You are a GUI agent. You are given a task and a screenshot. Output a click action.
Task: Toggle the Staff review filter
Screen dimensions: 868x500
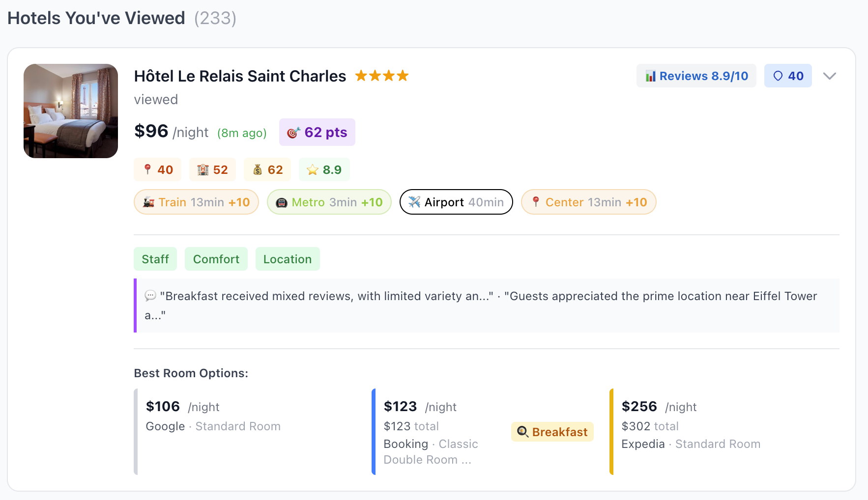tap(155, 259)
